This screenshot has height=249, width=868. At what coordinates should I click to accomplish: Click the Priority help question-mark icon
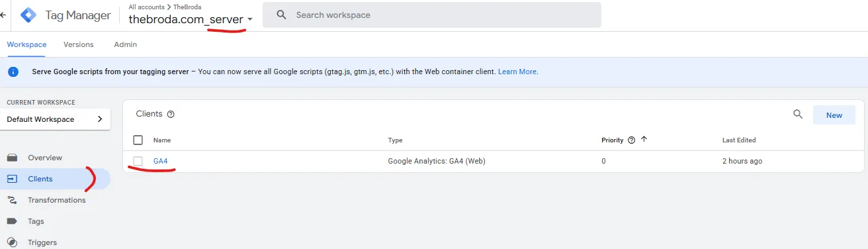tap(631, 140)
